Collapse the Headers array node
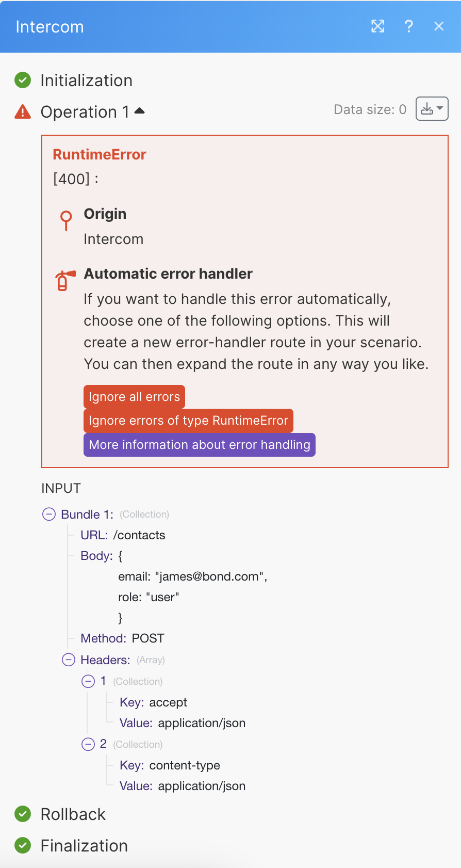Image resolution: width=461 pixels, height=868 pixels. (x=69, y=660)
